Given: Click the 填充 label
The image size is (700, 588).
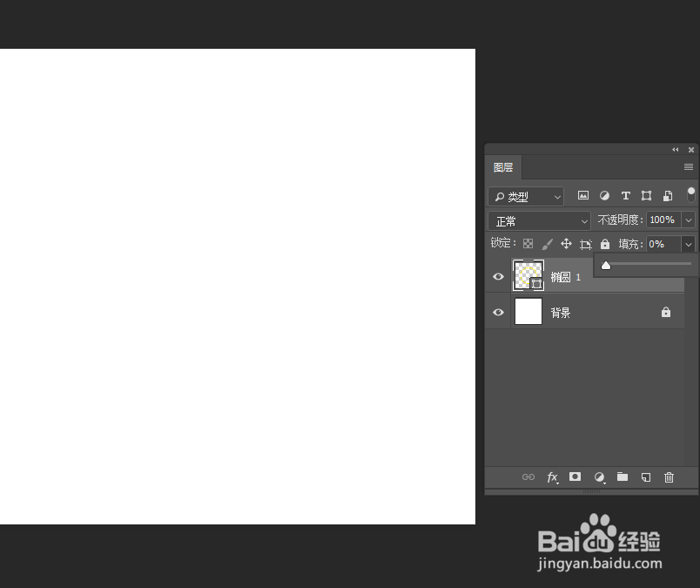Looking at the screenshot, I should pos(630,244).
